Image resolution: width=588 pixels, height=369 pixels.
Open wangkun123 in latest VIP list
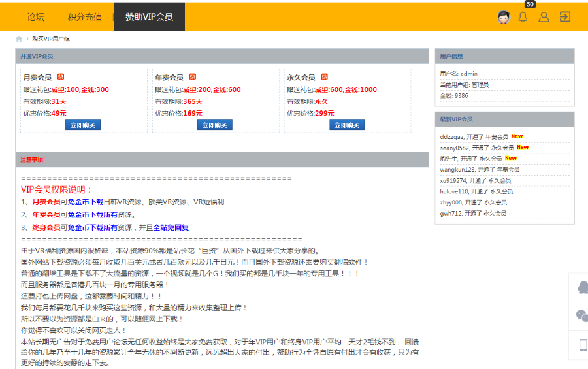tap(457, 170)
